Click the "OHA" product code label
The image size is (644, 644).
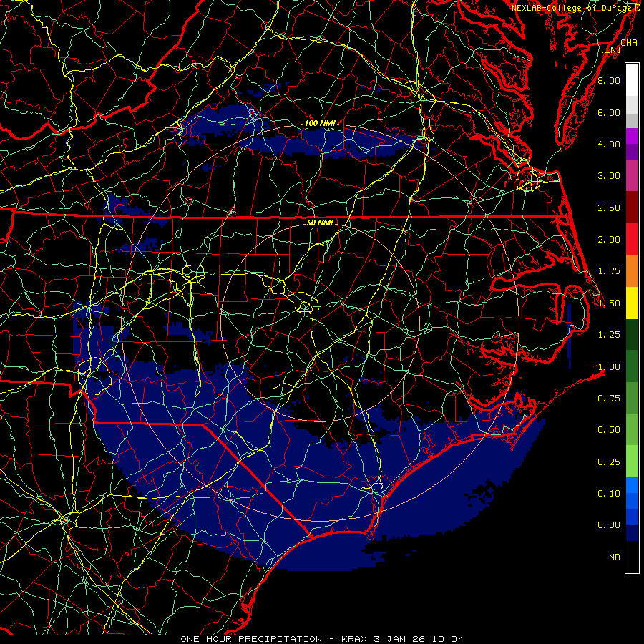tap(629, 42)
